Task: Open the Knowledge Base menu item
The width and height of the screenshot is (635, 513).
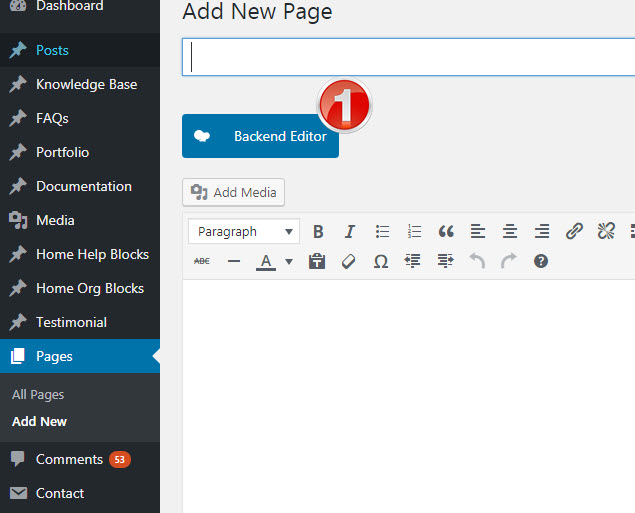Action: pyautogui.click(x=86, y=84)
